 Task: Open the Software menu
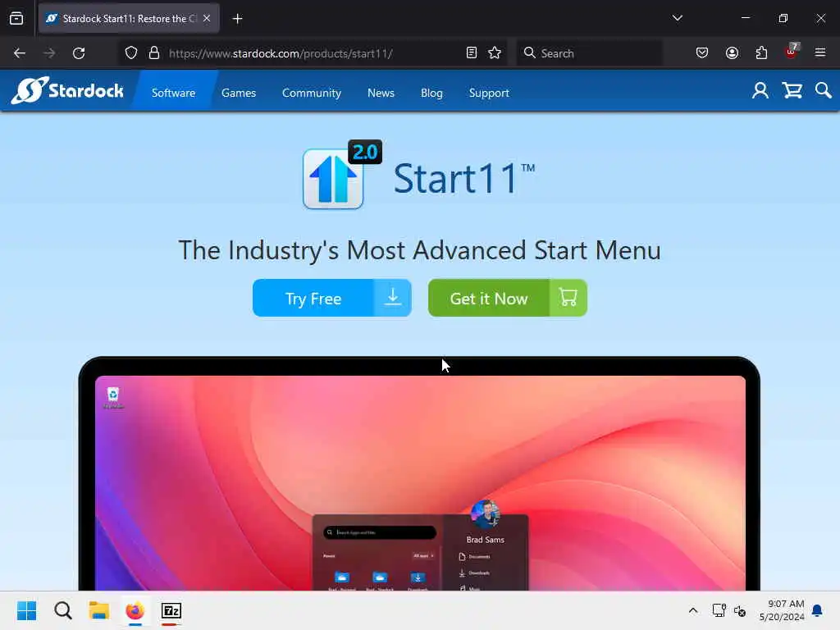173,93
